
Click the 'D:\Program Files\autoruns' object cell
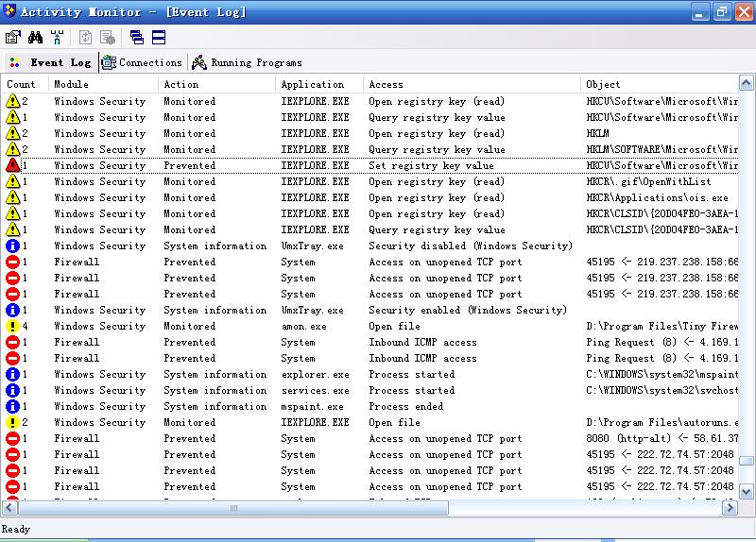click(661, 422)
